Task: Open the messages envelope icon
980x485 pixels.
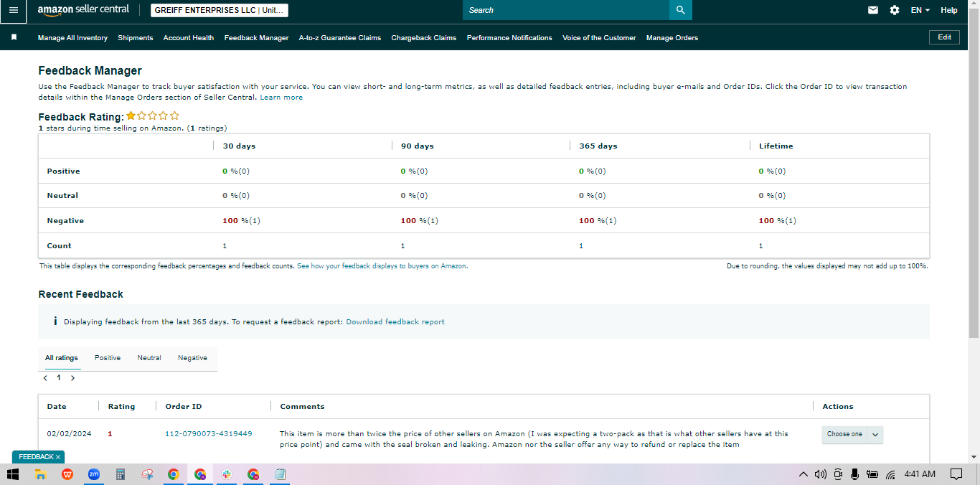Action: pyautogui.click(x=873, y=10)
